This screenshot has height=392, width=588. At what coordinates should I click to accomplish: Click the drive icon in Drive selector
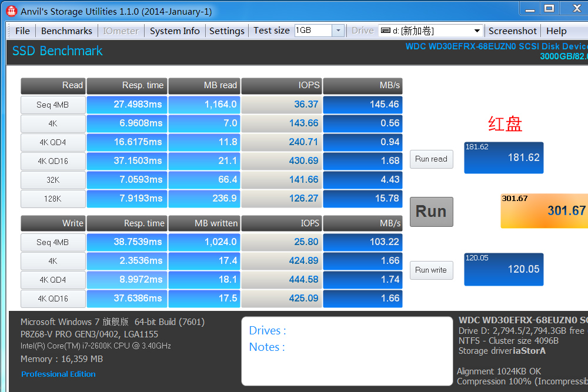pyautogui.click(x=386, y=31)
